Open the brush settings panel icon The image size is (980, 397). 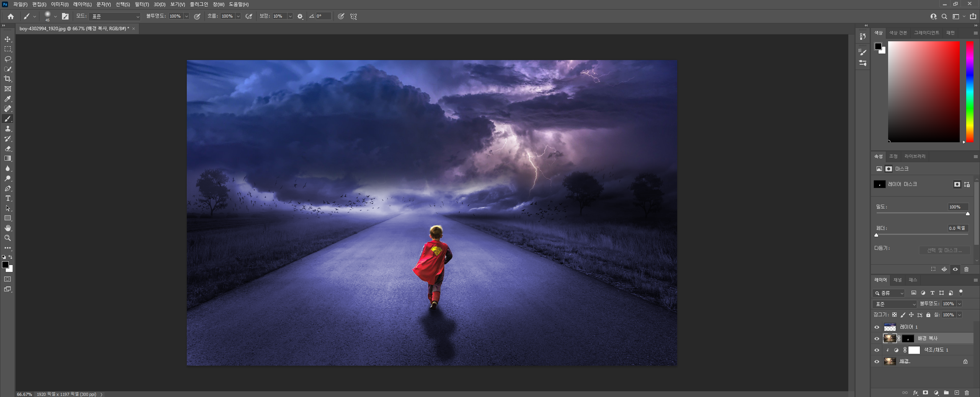[65, 16]
